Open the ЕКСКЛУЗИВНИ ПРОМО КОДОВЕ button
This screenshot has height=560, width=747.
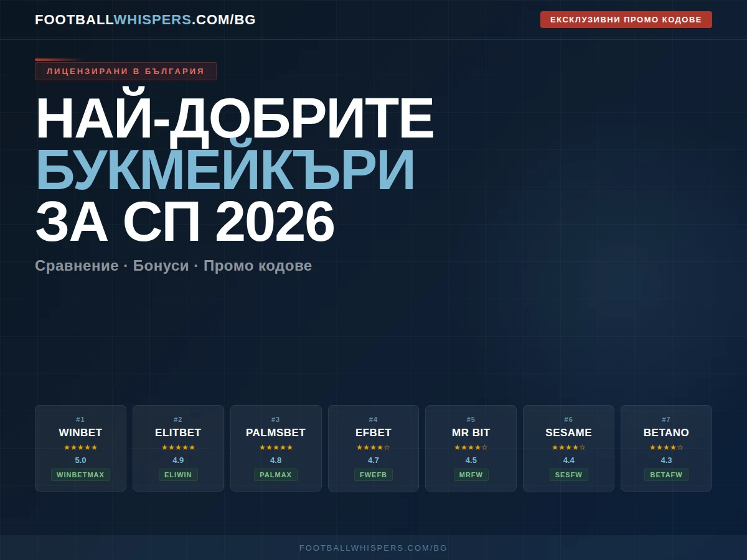point(626,19)
